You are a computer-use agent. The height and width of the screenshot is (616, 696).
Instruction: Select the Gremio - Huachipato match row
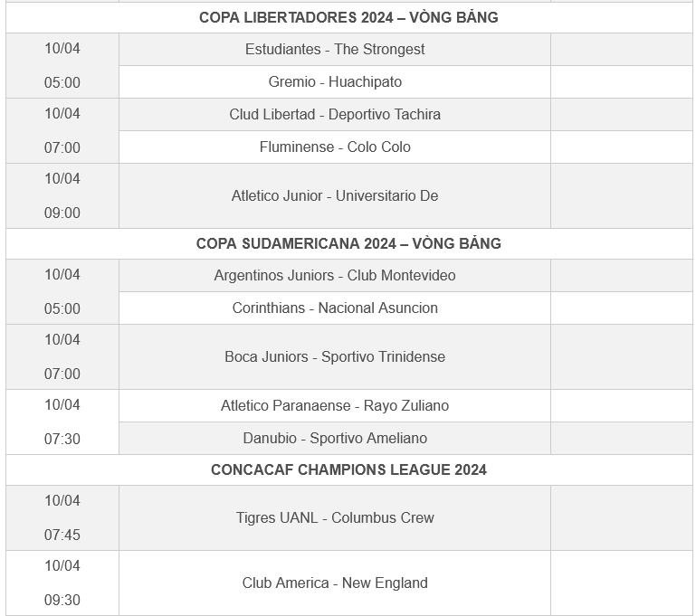click(335, 82)
